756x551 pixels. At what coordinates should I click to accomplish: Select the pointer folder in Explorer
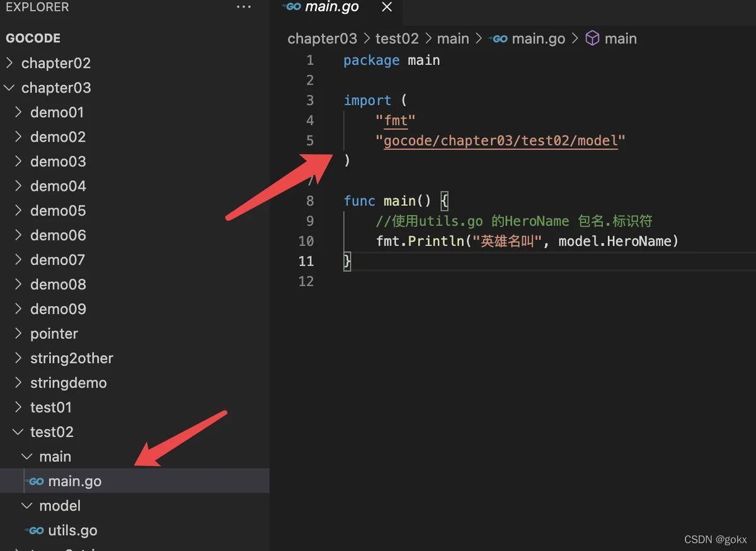pyautogui.click(x=54, y=334)
